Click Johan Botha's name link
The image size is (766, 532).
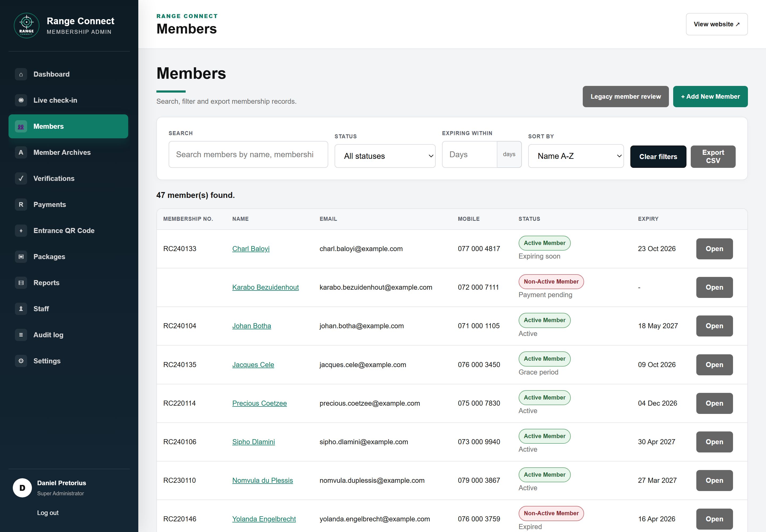click(x=251, y=326)
